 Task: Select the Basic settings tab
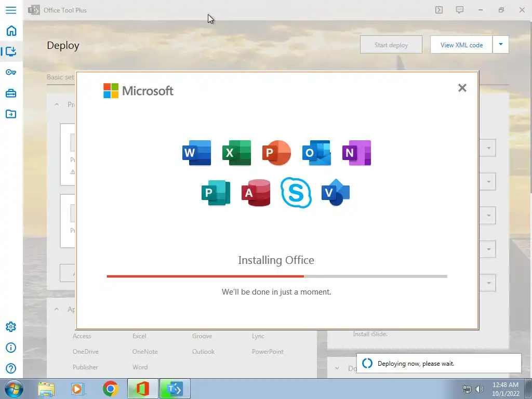61,77
